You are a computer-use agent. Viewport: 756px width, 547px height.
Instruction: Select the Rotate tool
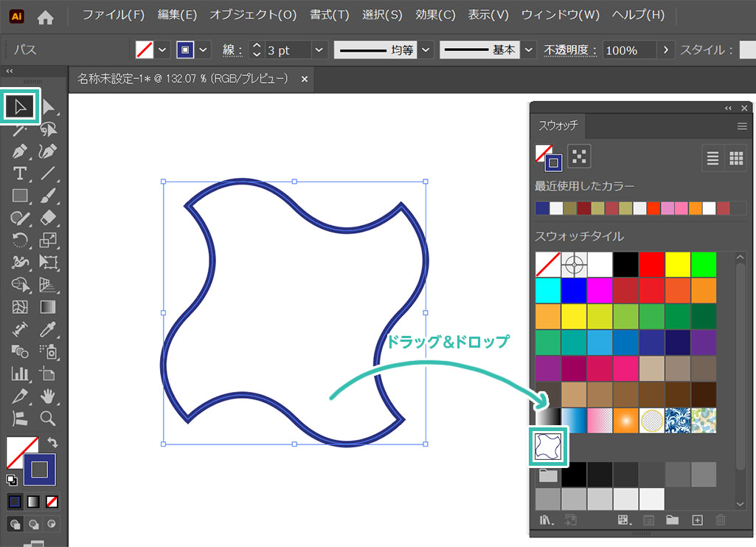coord(20,240)
